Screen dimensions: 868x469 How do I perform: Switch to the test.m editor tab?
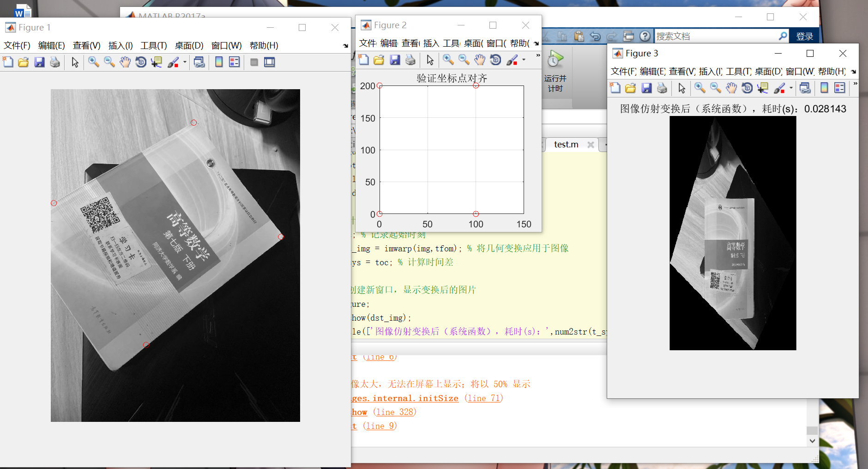[x=566, y=144]
